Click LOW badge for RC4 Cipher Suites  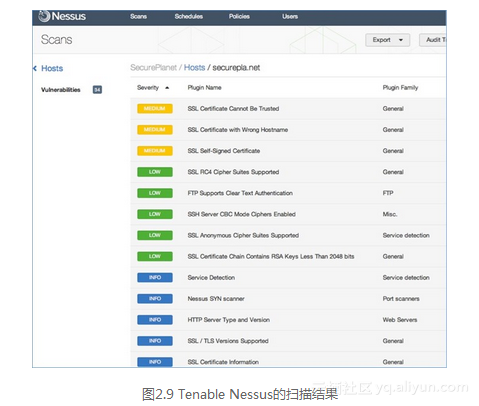(x=155, y=172)
